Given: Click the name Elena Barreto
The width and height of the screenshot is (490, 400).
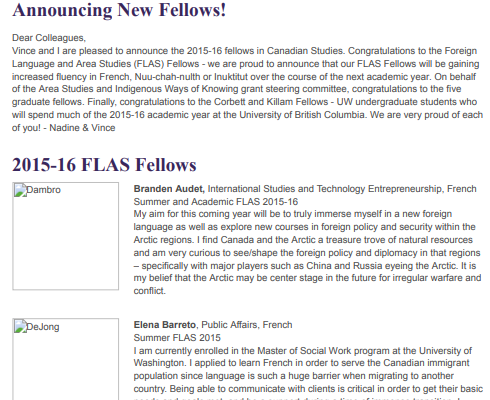Looking at the screenshot, I should click(165, 325).
